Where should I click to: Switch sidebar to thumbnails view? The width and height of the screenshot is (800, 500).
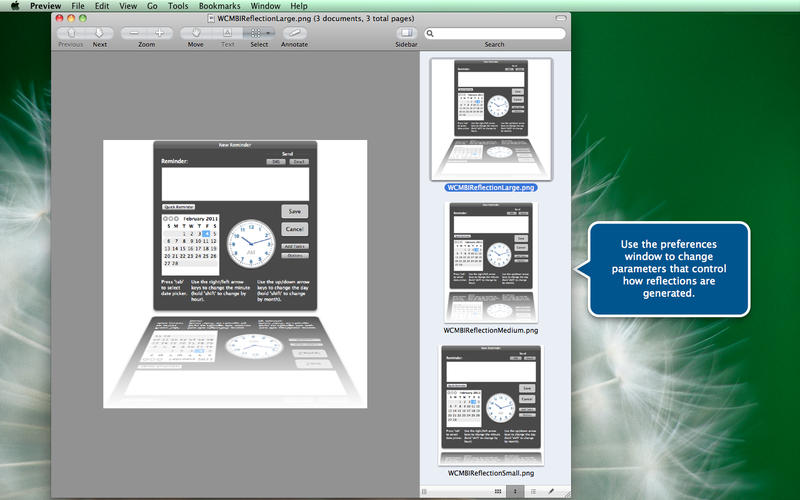[x=515, y=491]
